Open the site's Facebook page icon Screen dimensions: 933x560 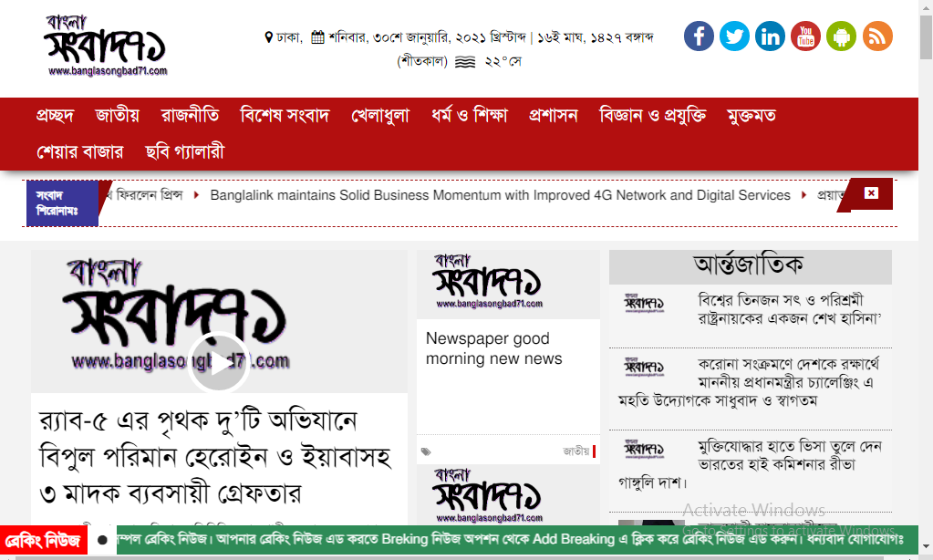point(698,36)
